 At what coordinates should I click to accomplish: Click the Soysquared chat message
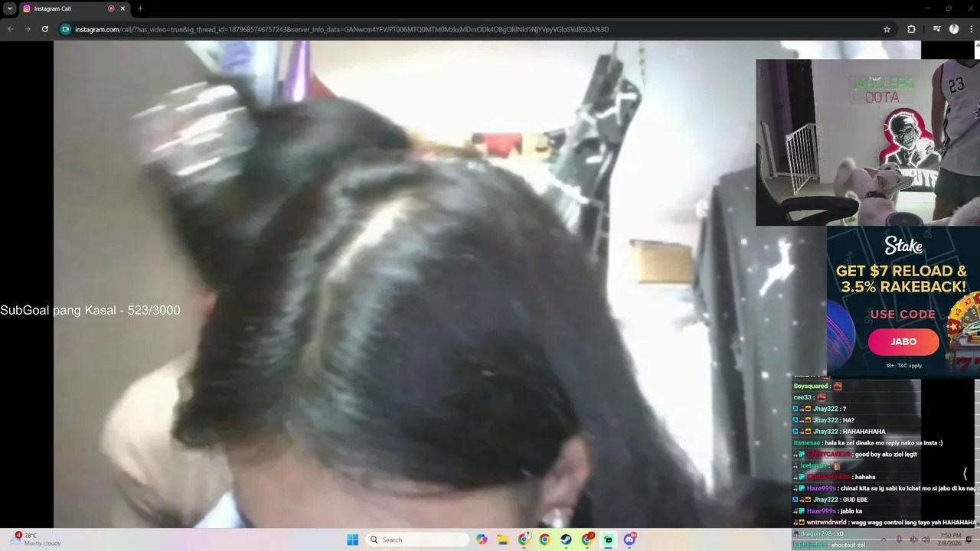(818, 386)
